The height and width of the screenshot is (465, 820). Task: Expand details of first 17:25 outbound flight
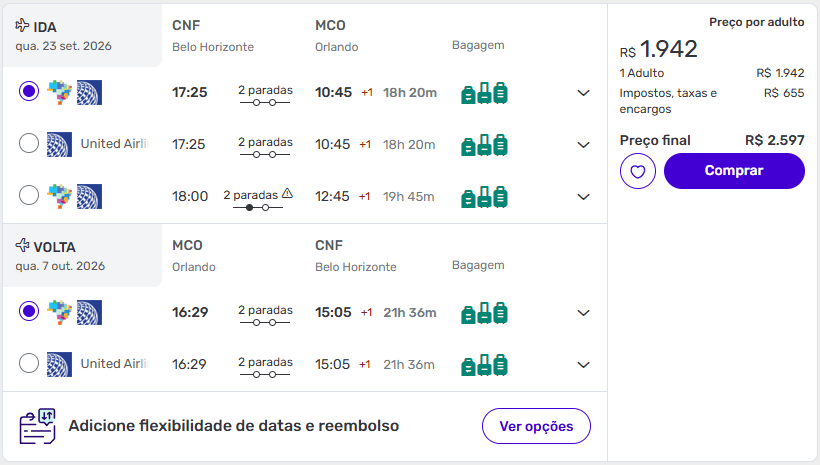[584, 93]
